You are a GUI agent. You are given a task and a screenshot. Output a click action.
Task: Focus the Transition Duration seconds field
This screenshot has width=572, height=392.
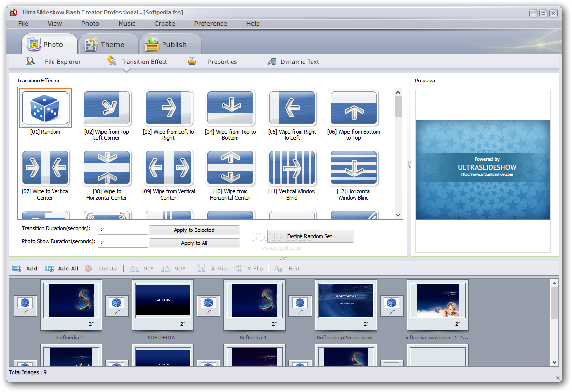(123, 230)
